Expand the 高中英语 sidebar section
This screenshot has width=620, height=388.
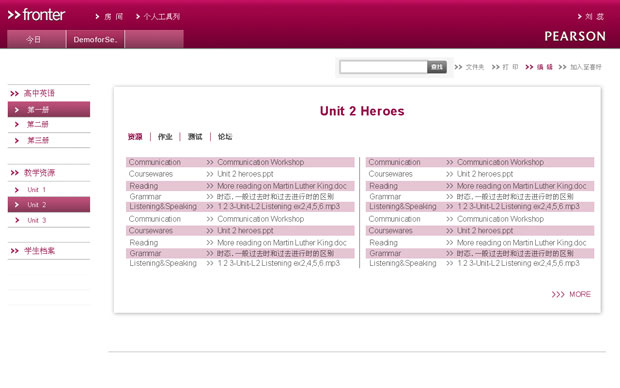point(39,93)
